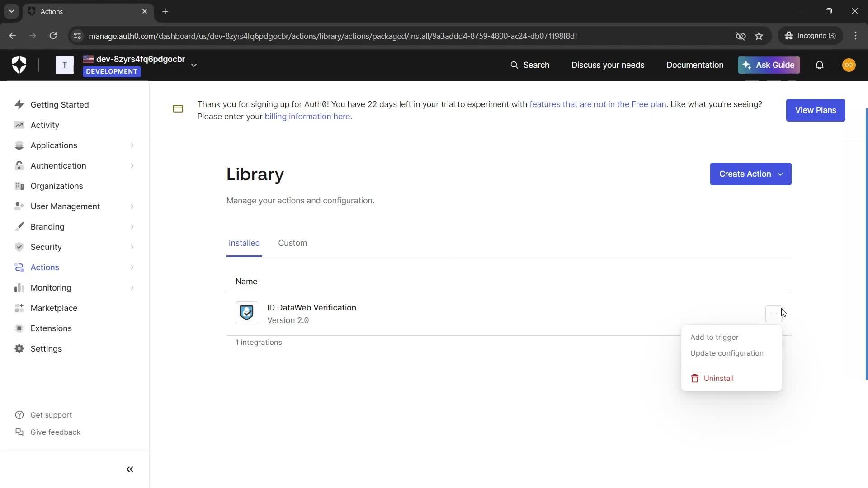The image size is (868, 488).
Task: Open the Search bar in the header
Action: click(530, 65)
